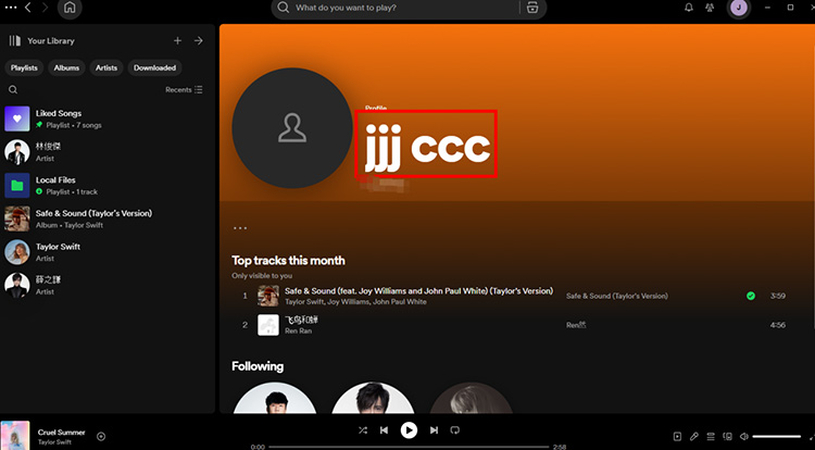Filter library by Downloaded
The height and width of the screenshot is (450, 815).
154,68
